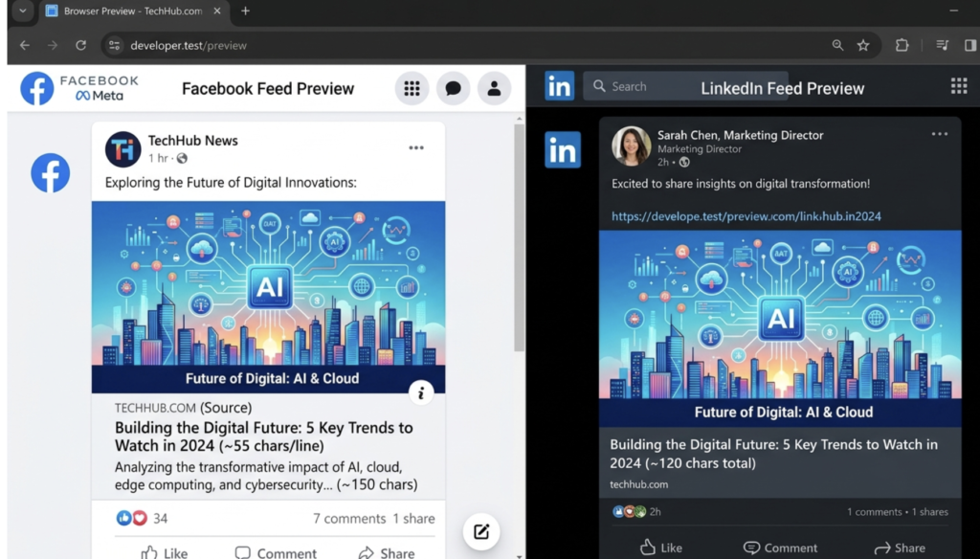Like Sarah Chen's LinkedIn post

point(661,548)
